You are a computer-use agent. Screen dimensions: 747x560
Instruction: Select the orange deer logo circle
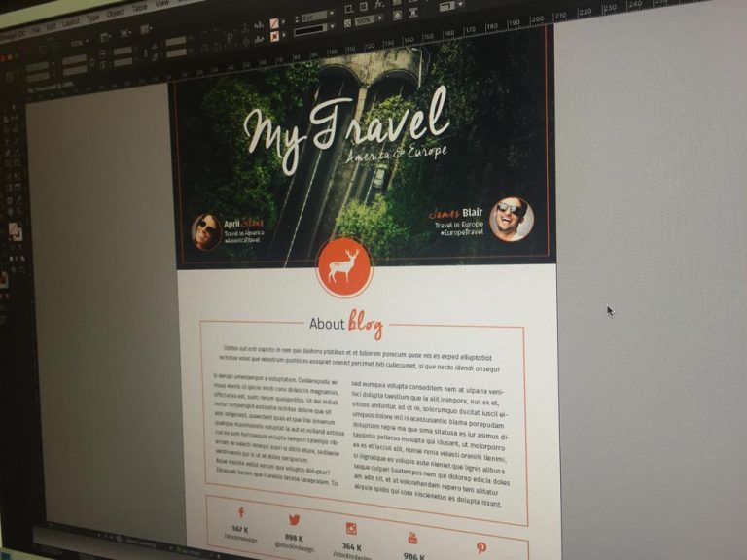344,268
